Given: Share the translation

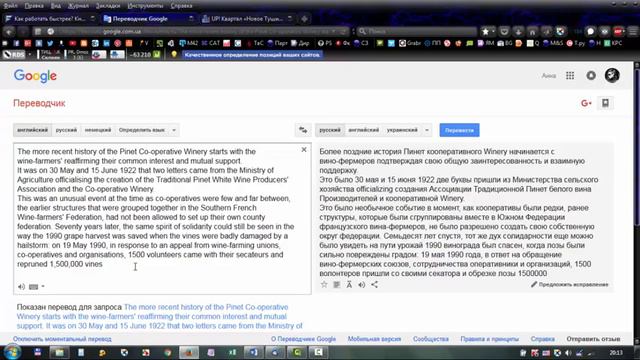Looking at the screenshot, I should [374, 284].
